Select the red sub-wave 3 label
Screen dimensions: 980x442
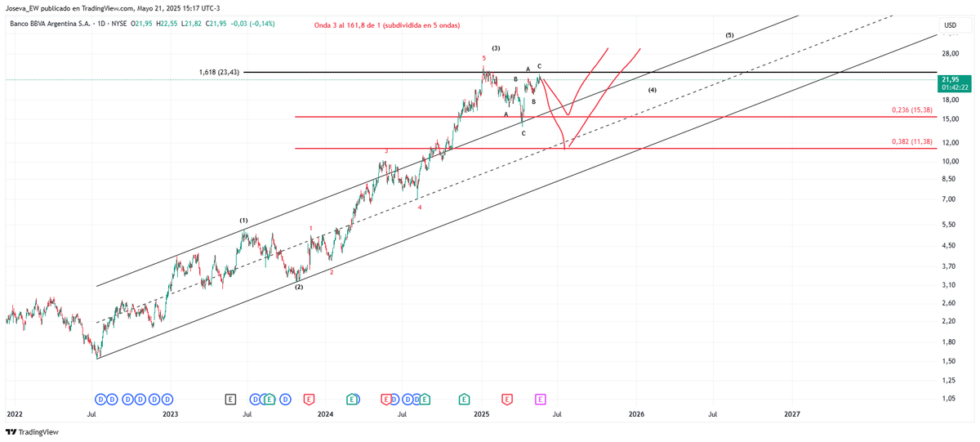click(x=386, y=151)
